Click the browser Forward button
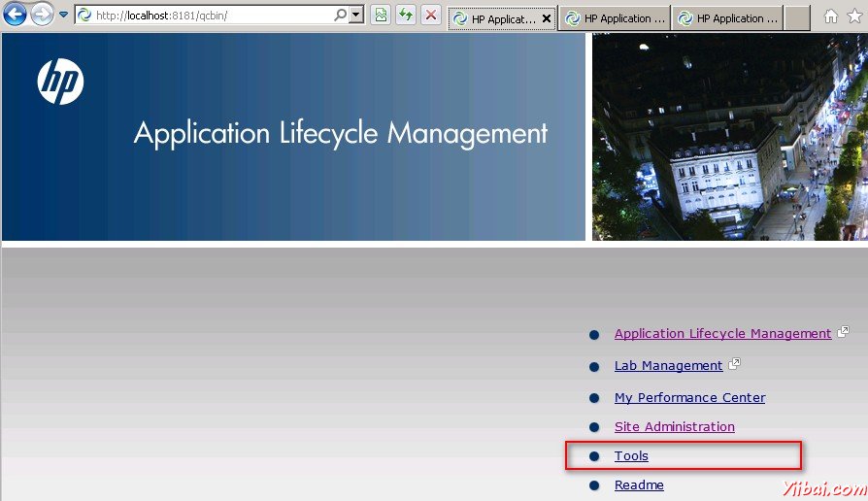Viewport: 868px width, 501px height. 43,15
